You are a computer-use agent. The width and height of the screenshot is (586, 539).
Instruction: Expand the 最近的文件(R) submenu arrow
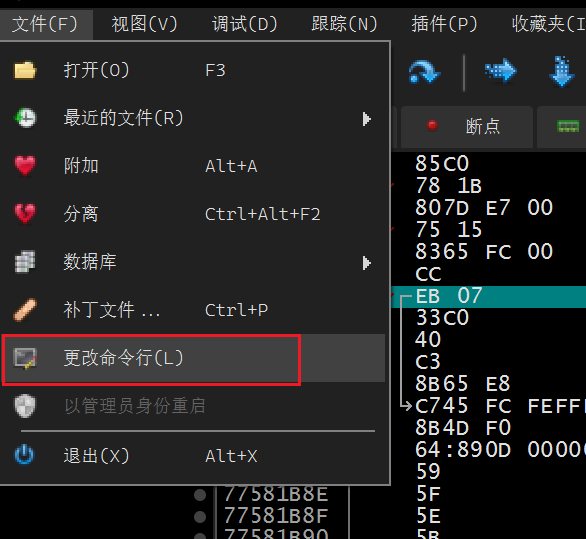click(367, 119)
